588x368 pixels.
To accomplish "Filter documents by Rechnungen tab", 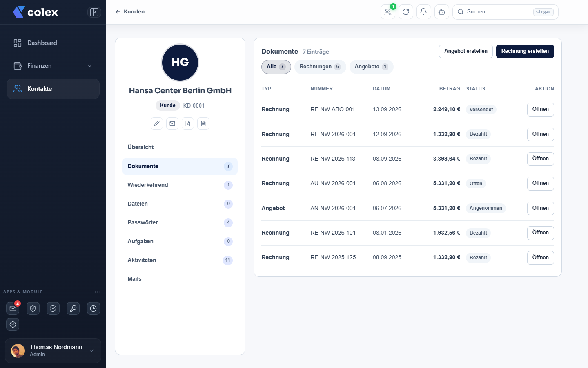I will (x=320, y=67).
